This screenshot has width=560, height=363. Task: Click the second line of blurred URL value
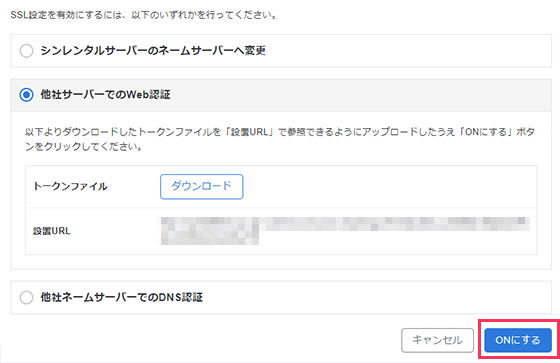click(210, 238)
